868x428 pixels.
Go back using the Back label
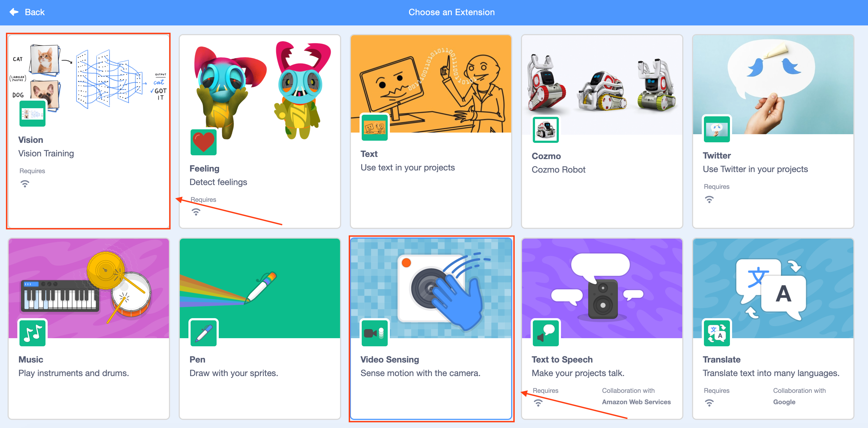point(35,12)
